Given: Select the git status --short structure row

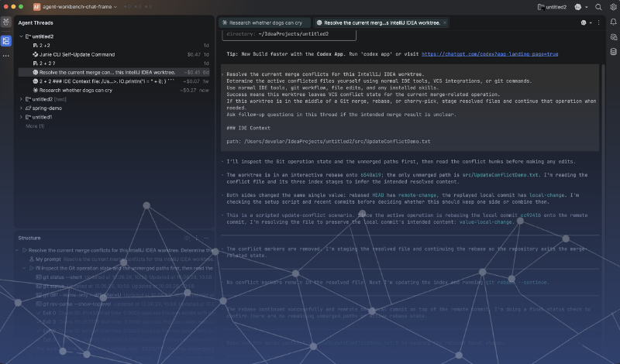Looking at the screenshot, I should pos(115,277).
